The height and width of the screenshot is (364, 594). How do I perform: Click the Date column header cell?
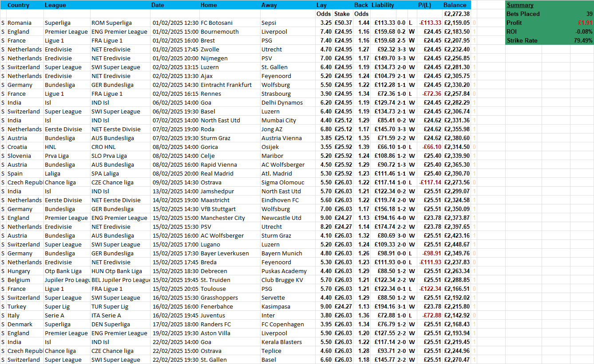pyautogui.click(x=175, y=5)
